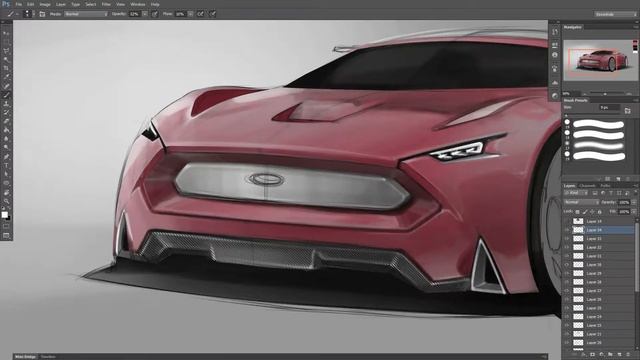This screenshot has height=360, width=640.
Task: Change the screen mode
Action: tap(6, 236)
